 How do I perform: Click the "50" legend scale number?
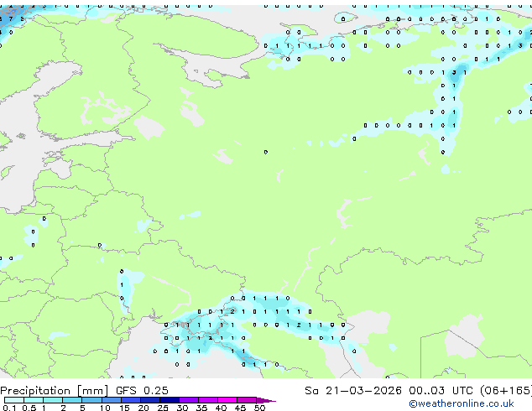pos(259,408)
